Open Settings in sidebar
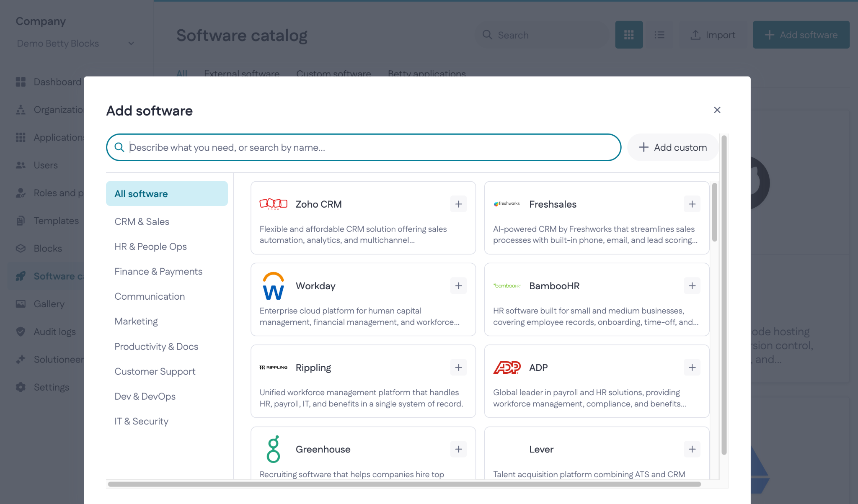The image size is (858, 504). coord(46,387)
